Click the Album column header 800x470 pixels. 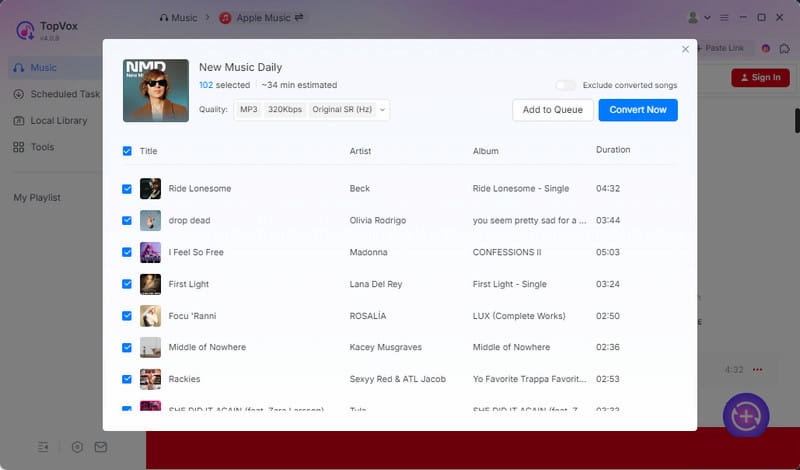click(486, 151)
